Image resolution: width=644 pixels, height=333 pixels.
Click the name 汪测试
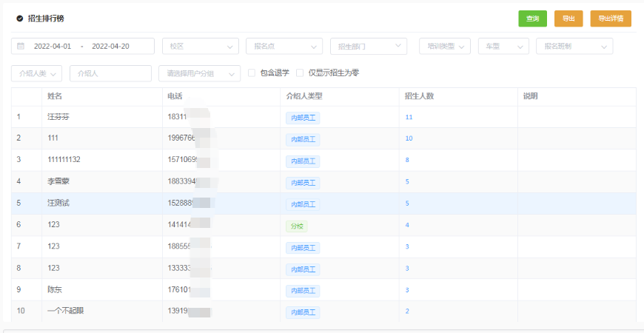click(x=58, y=203)
